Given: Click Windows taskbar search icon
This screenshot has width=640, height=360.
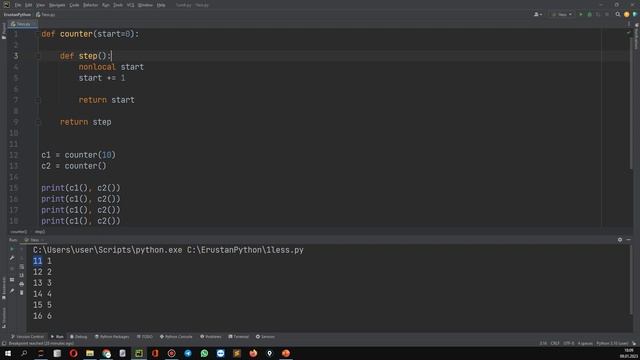Looking at the screenshot, I should coord(24,353).
